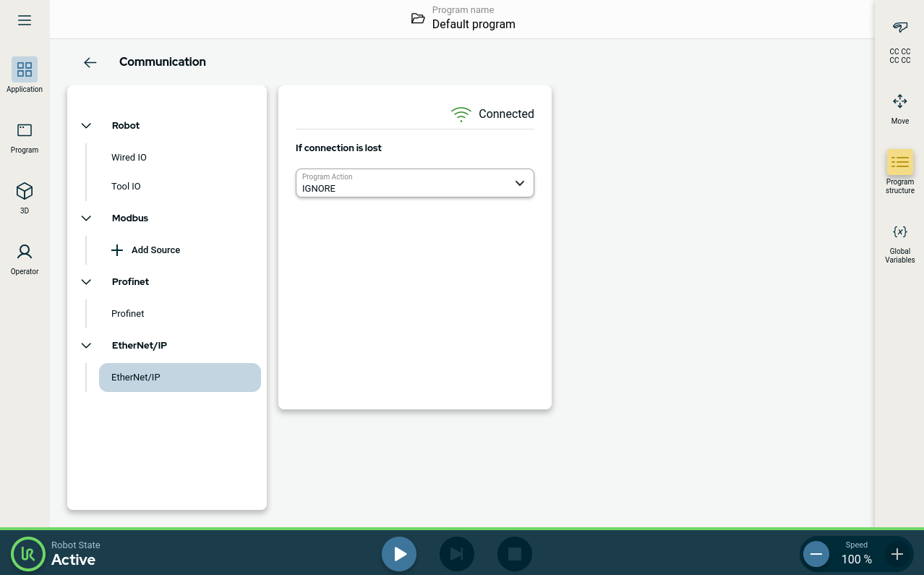
Task: Open Global Variables panel
Action: pyautogui.click(x=899, y=242)
